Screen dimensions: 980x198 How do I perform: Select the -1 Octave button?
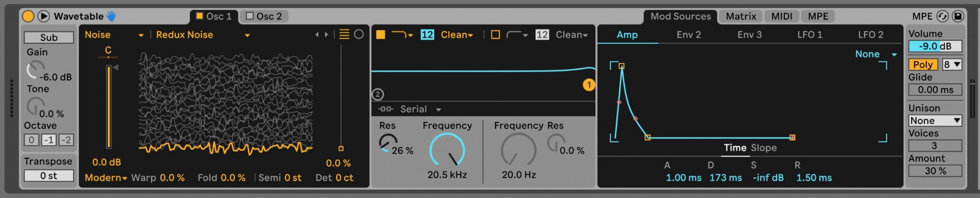(49, 140)
